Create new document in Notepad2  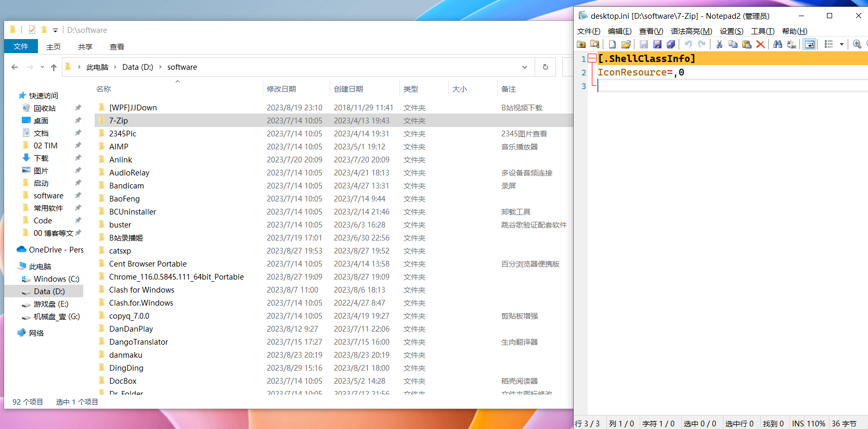pyautogui.click(x=612, y=45)
